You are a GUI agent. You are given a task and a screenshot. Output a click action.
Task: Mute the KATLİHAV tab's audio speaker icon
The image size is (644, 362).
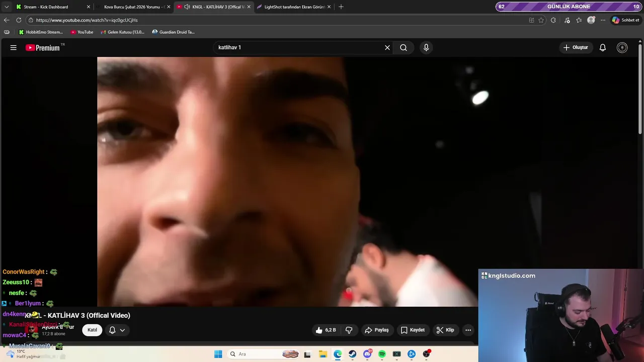[x=187, y=7]
